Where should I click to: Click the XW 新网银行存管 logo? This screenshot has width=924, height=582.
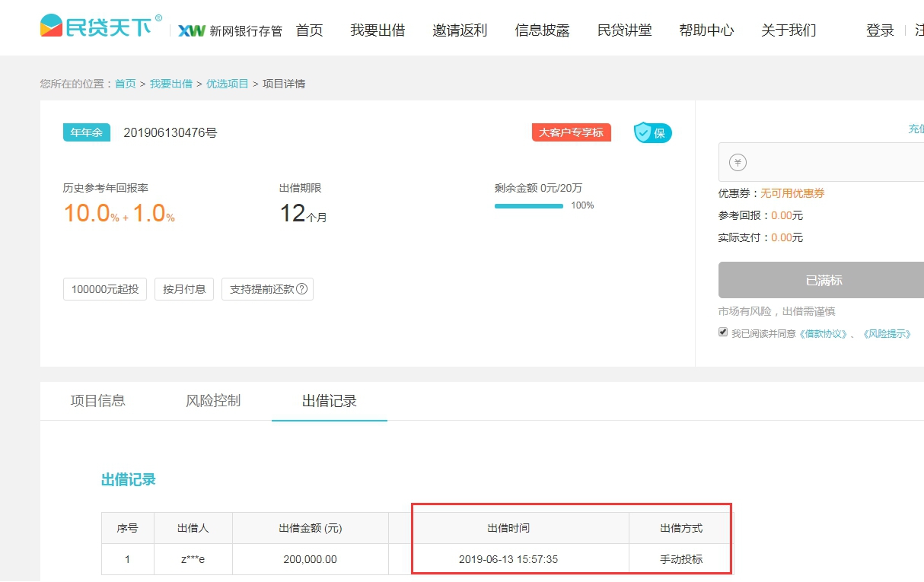230,30
